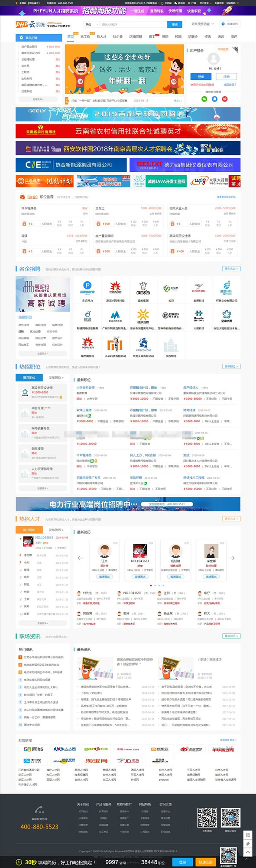Viewport: 256px width, 868px height.
Task: Open the 用户登录 top bar dropdown
Action: click(204, 3)
